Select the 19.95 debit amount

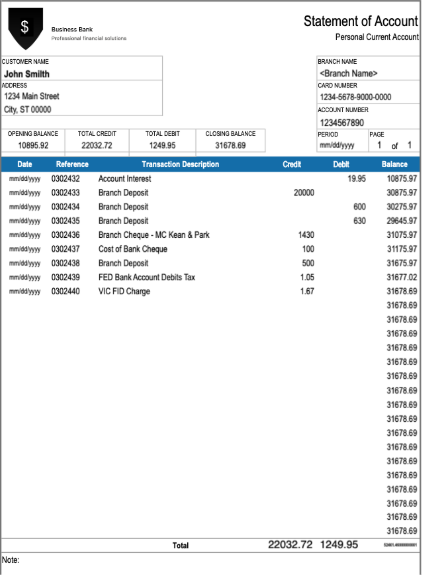[357, 179]
